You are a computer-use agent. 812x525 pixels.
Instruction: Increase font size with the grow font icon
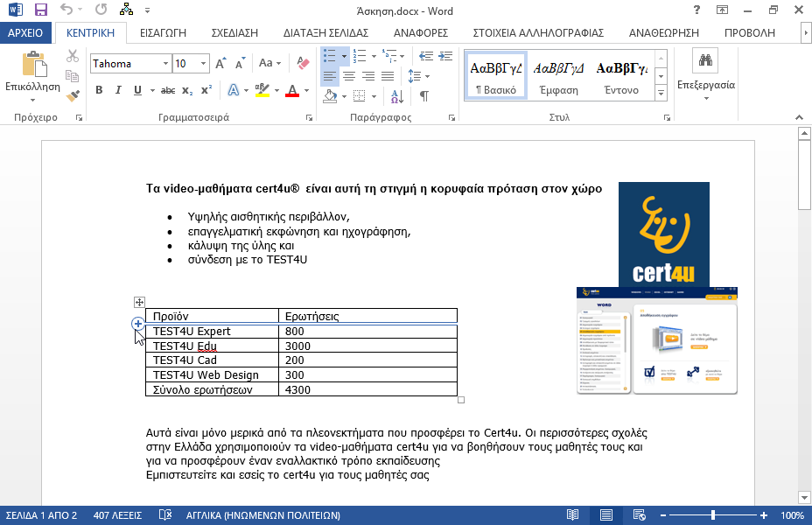click(220, 64)
